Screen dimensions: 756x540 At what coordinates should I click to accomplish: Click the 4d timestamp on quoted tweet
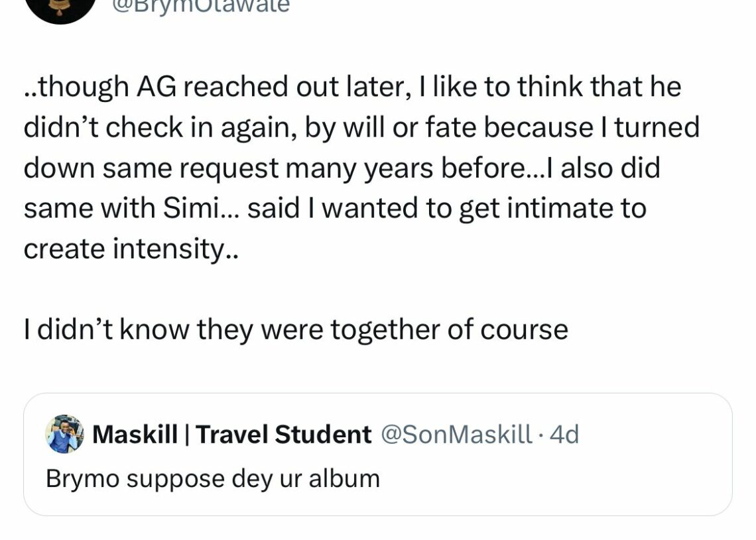pos(564,434)
